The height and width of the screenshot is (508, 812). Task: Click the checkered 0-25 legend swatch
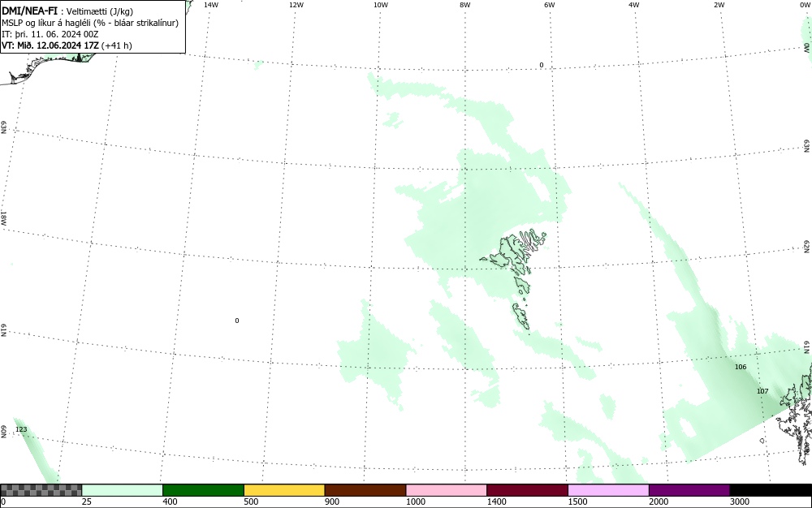point(41,490)
